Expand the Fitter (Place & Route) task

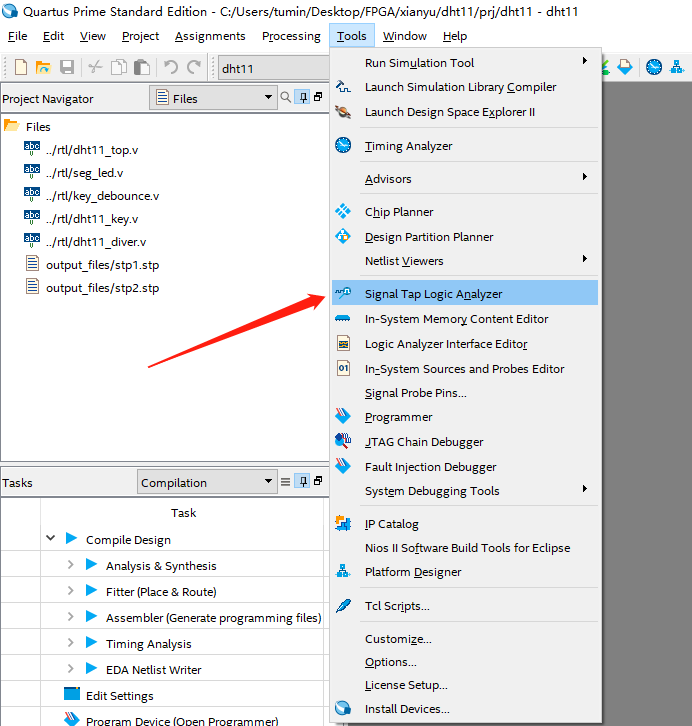coord(70,590)
